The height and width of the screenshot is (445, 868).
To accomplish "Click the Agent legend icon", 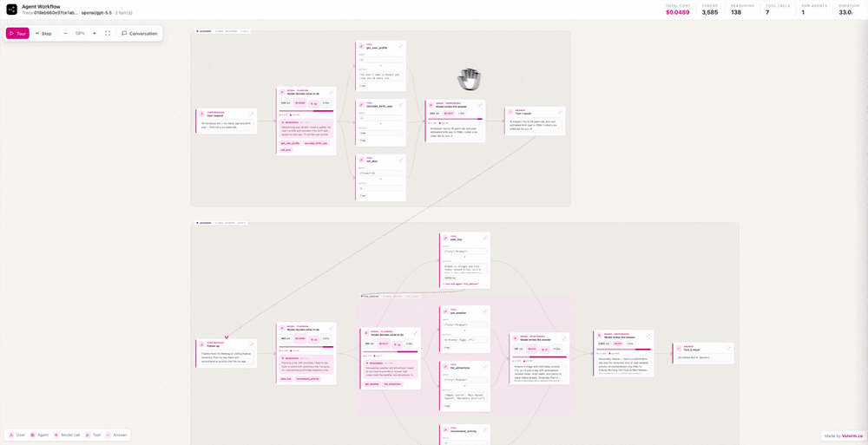I will click(x=33, y=435).
